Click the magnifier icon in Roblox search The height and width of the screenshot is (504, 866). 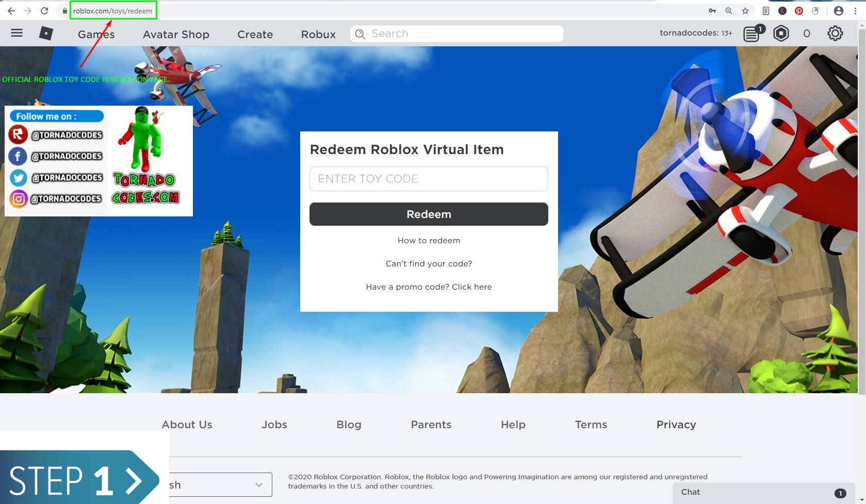pyautogui.click(x=360, y=33)
